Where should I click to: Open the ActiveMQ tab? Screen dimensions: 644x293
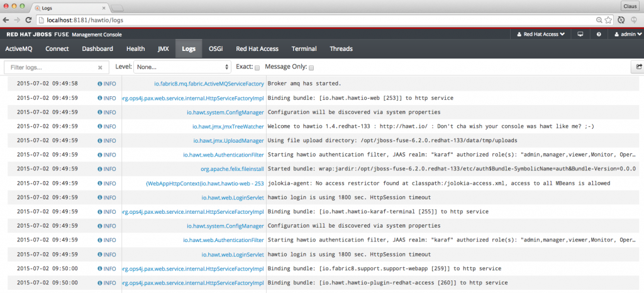pos(18,48)
